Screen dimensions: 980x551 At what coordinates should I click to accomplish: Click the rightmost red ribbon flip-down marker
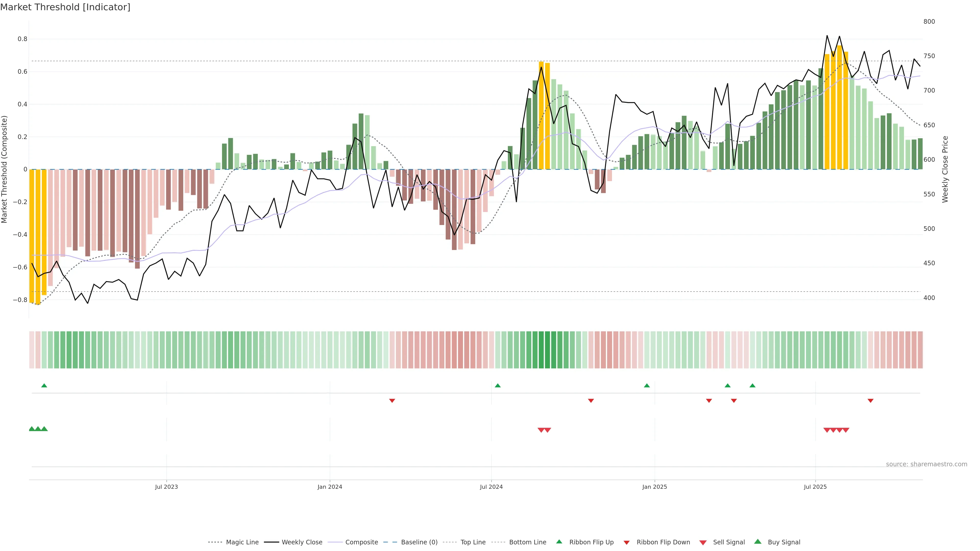871,400
